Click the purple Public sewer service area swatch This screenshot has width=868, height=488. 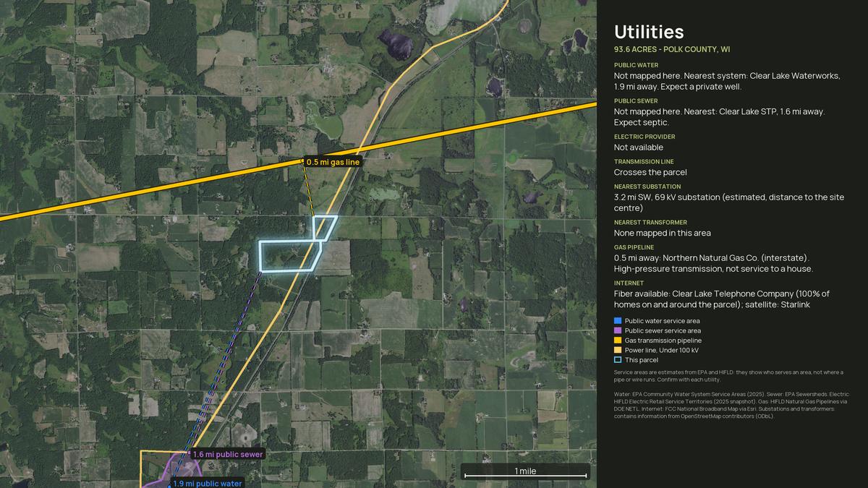[x=618, y=330]
